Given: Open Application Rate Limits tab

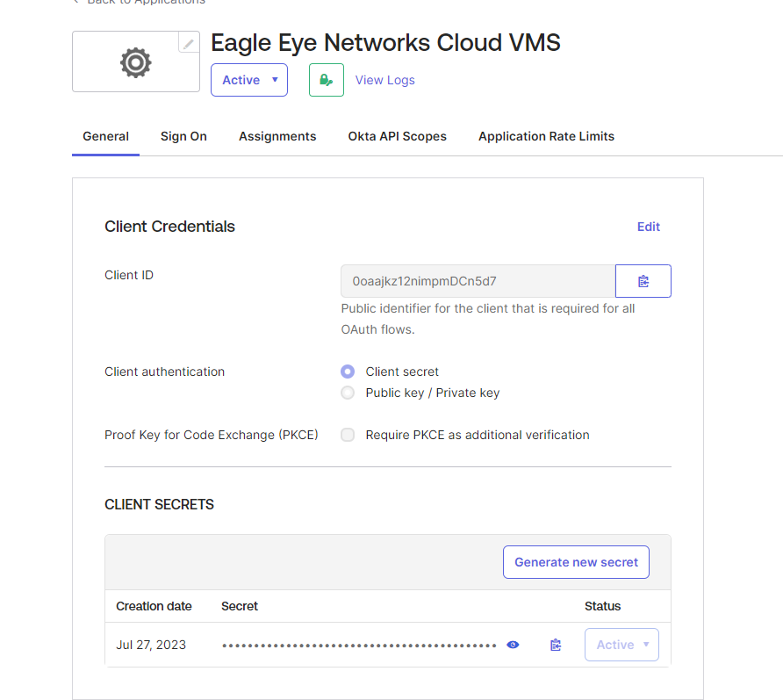Looking at the screenshot, I should (546, 136).
